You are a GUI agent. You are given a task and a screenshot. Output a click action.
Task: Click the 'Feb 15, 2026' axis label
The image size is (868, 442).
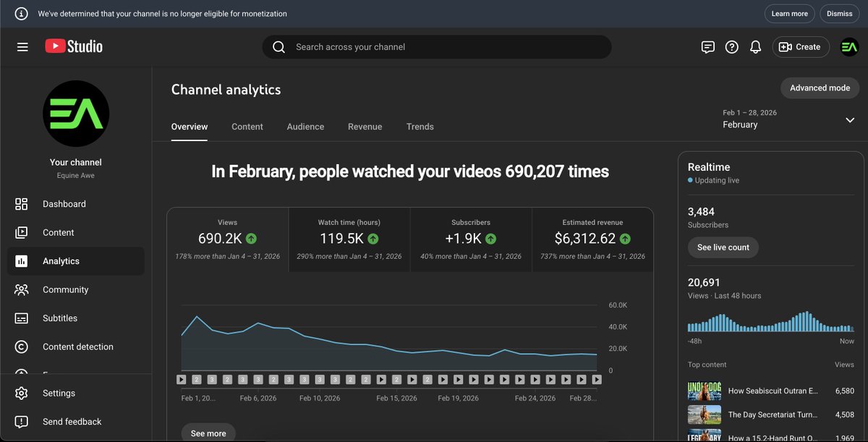pos(397,399)
